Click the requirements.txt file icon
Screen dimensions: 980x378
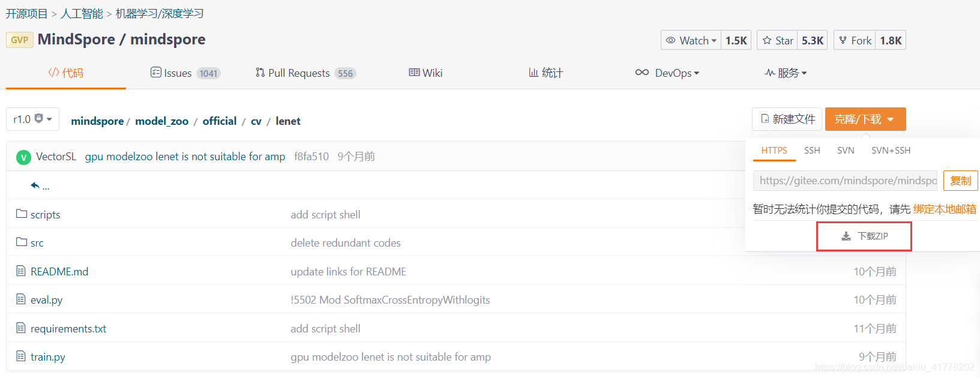(x=21, y=328)
